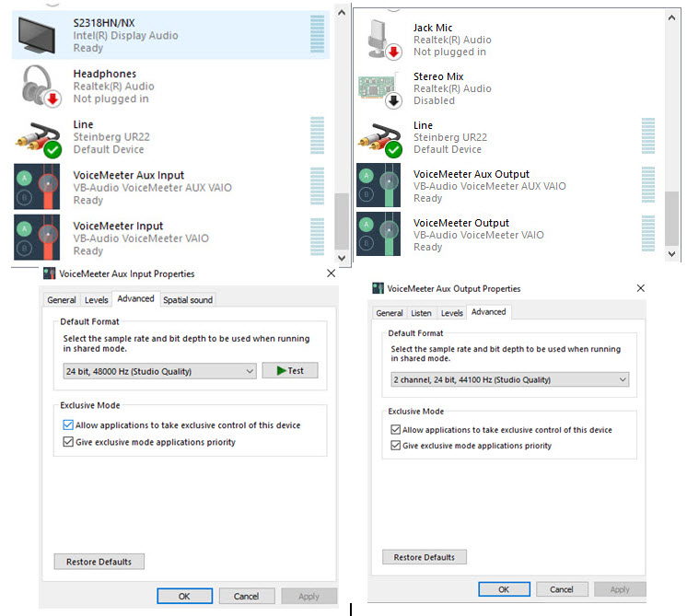Click the recording list scrollbar thumb
687x616 pixels.
pyautogui.click(x=671, y=218)
